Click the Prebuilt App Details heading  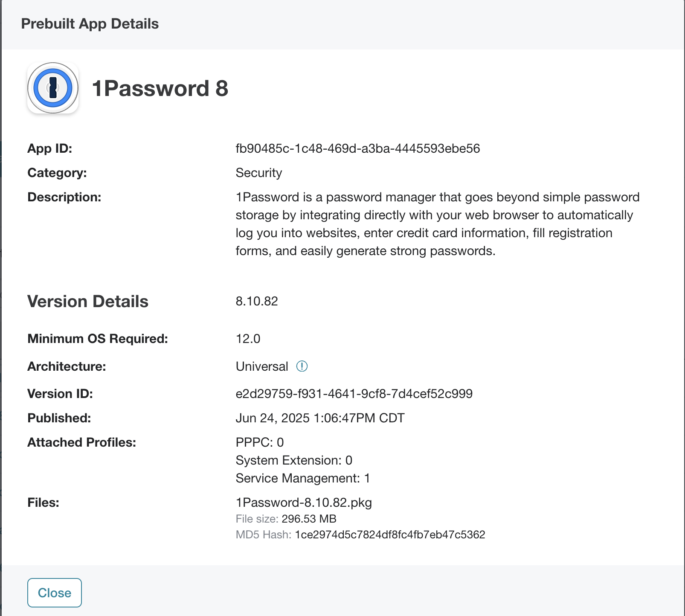click(90, 23)
